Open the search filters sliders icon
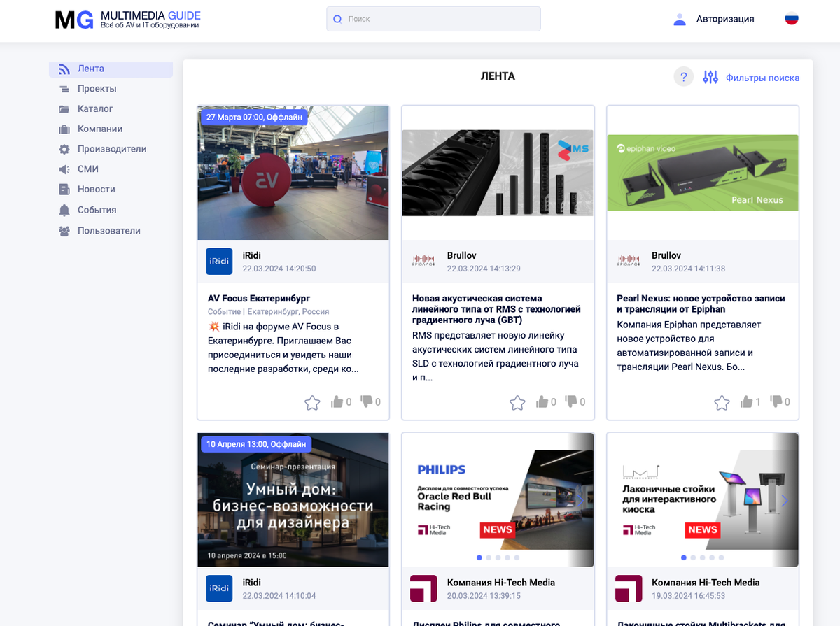 pyautogui.click(x=710, y=78)
